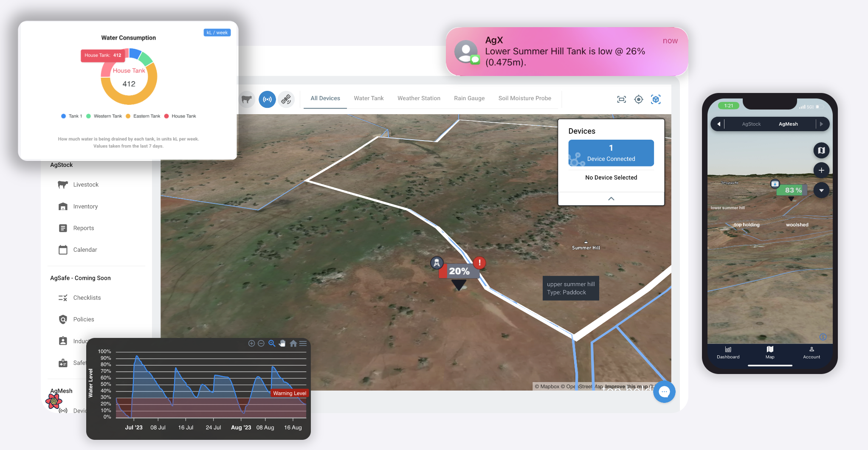Toggle Western Tank legend entry
Screen dimensions: 868x450
pos(104,116)
